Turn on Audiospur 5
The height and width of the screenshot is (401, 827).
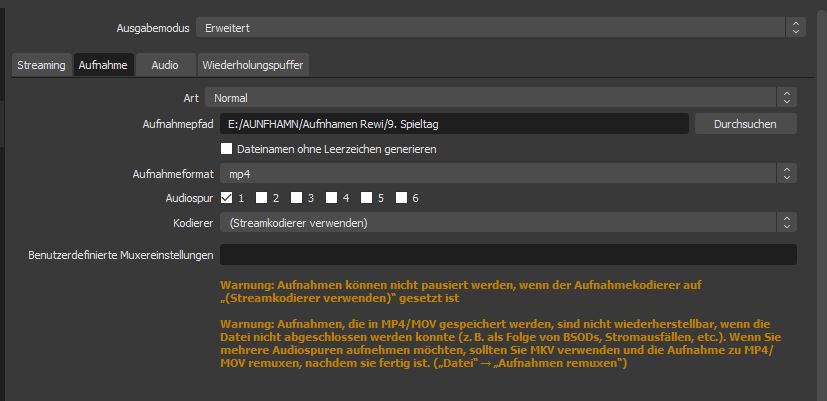366,198
